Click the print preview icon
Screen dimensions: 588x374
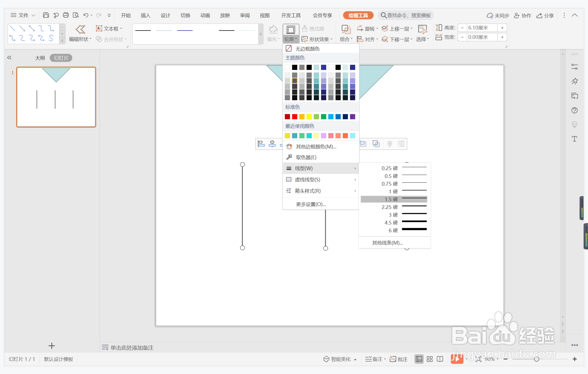click(76, 15)
